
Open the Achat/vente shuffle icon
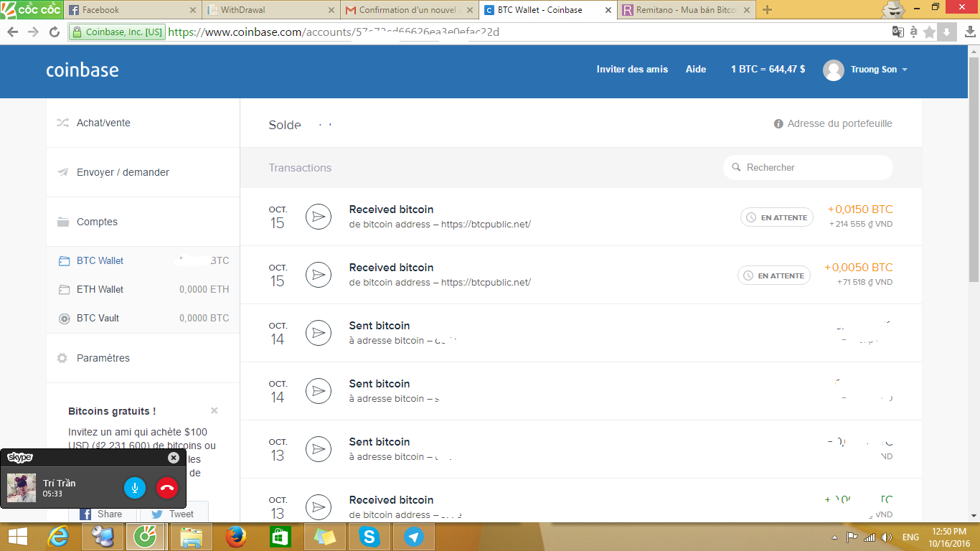click(62, 123)
